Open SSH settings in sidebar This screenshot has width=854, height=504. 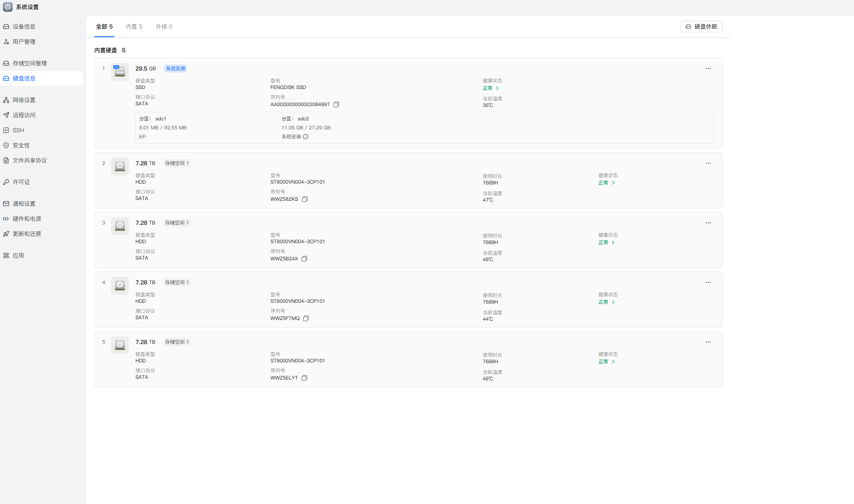pos(18,130)
